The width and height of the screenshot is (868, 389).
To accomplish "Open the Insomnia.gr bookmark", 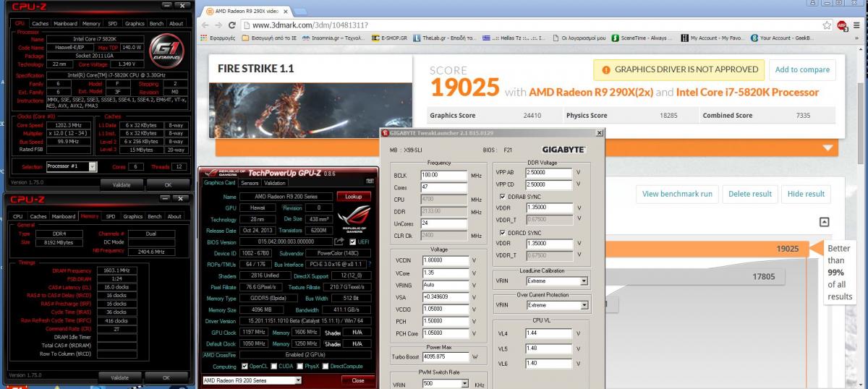I will (332, 38).
